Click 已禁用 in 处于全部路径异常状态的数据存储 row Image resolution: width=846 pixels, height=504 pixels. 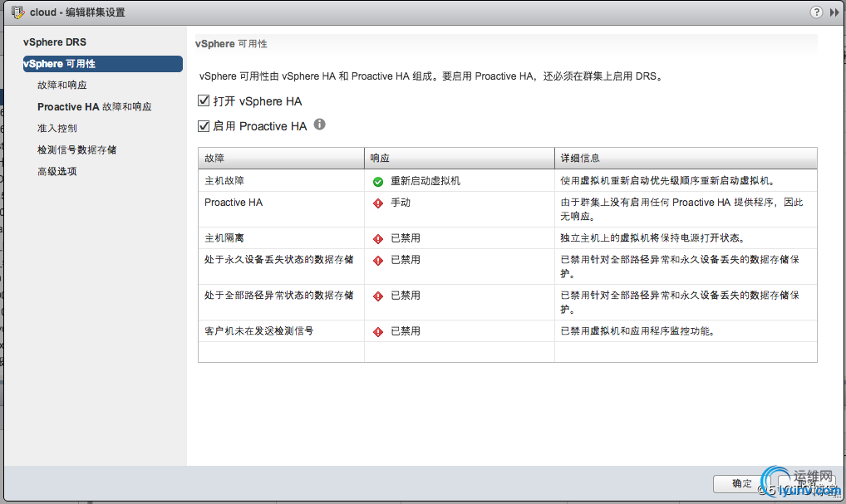point(406,296)
